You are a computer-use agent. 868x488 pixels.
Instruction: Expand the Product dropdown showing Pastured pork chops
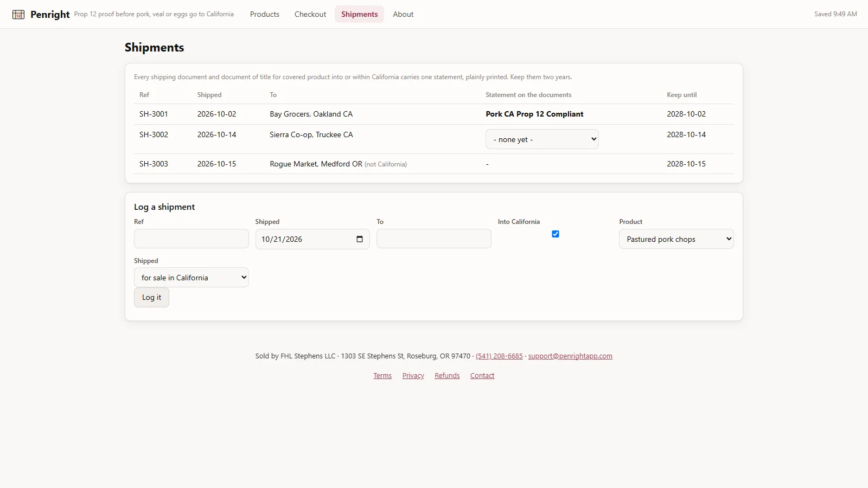(676, 239)
